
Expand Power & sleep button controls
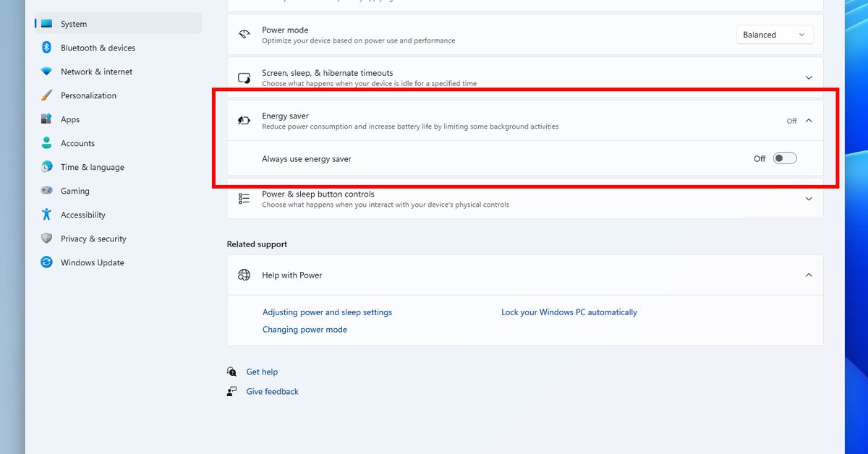point(809,199)
